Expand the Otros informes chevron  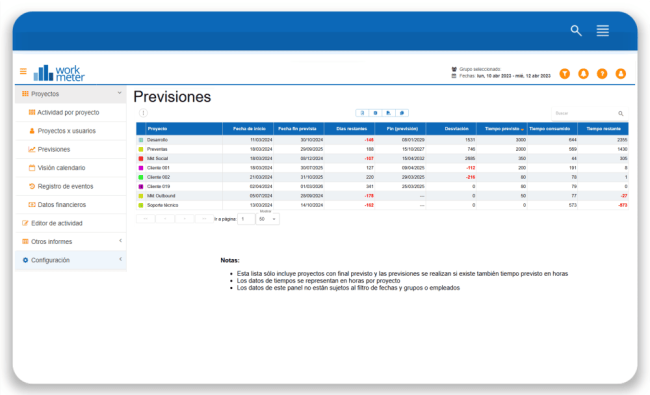[120, 240]
